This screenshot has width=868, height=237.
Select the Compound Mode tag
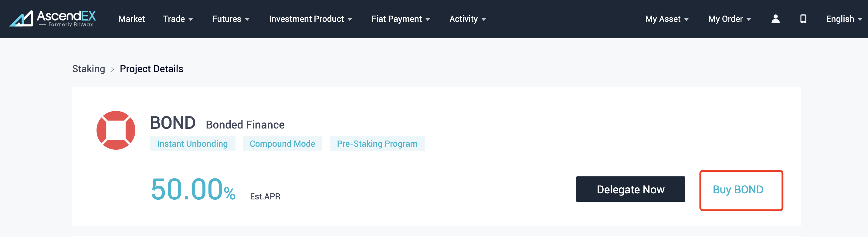(x=282, y=144)
